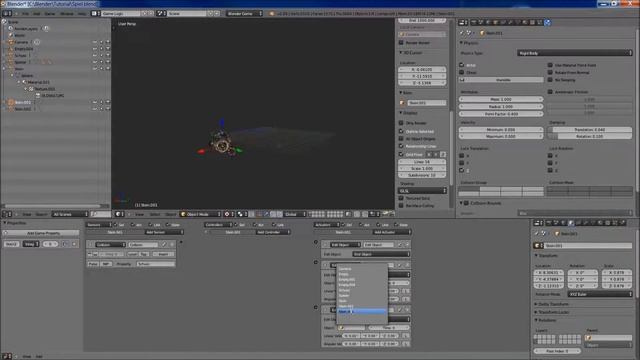Viewport: 640px width, 360px height.
Task: Open the Object Data properties tab
Action: tap(518, 22)
